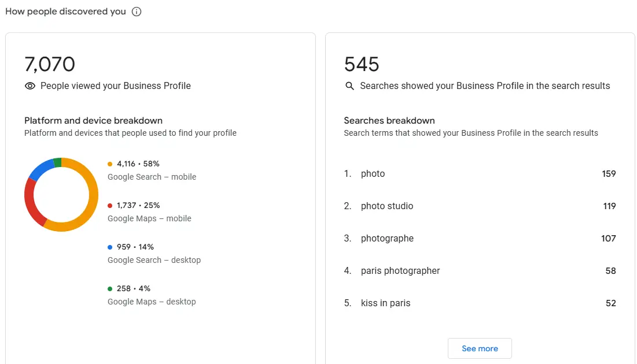Click the red Google Maps mobile legend dot

point(110,205)
